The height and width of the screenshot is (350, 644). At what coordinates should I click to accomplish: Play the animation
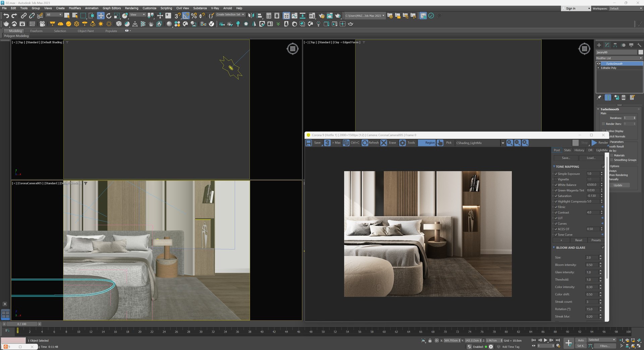(546, 340)
